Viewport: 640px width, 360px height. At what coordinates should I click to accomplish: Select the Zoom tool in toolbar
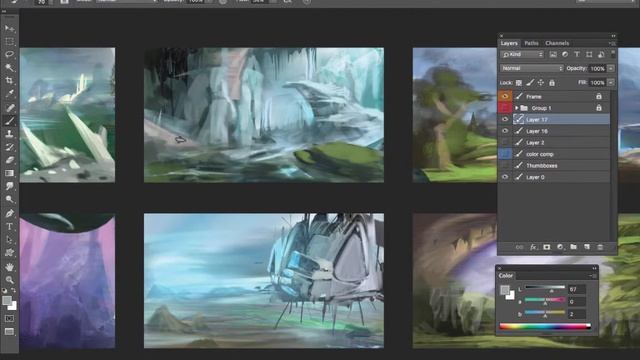point(9,280)
